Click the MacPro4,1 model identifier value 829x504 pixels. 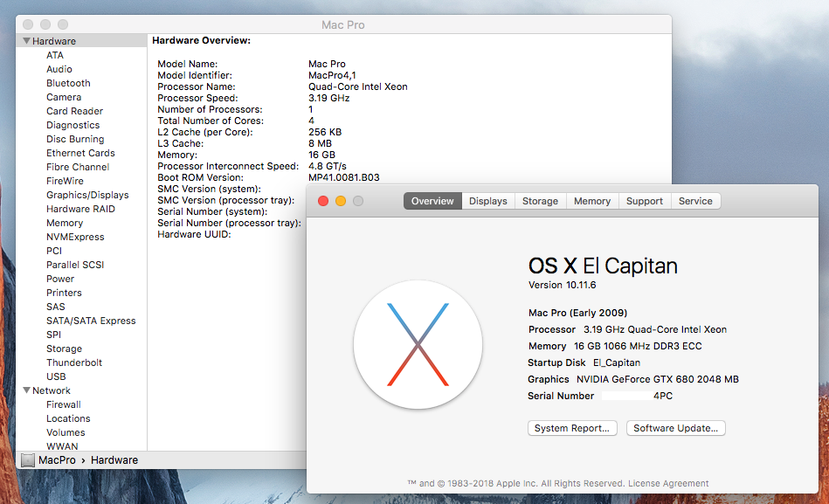(332, 75)
